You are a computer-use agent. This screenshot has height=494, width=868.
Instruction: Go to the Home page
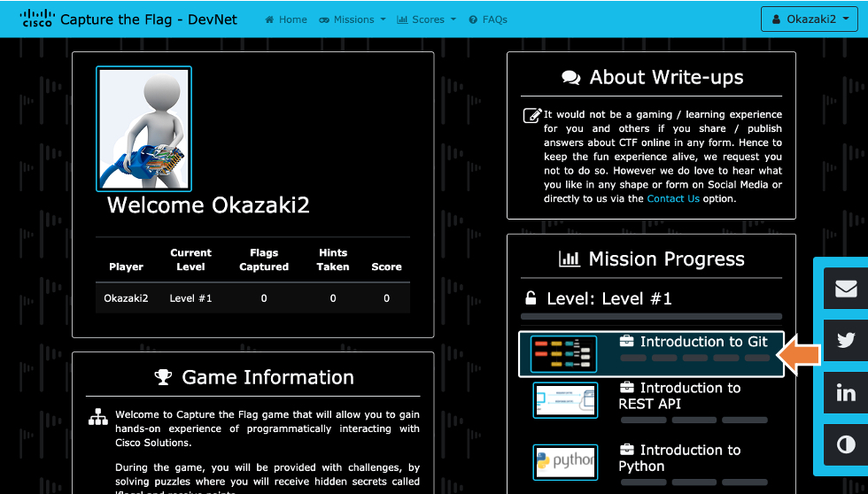pos(286,19)
